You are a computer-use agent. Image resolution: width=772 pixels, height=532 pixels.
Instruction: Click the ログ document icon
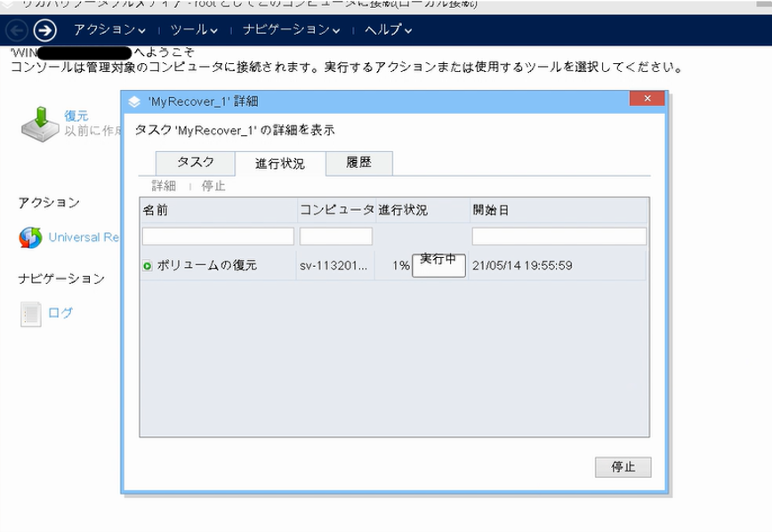point(30,314)
